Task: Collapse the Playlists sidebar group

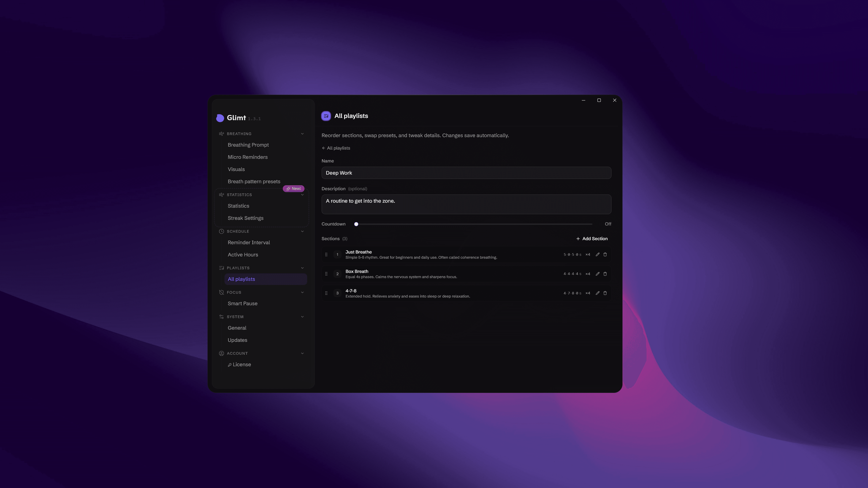Action: pos(302,268)
